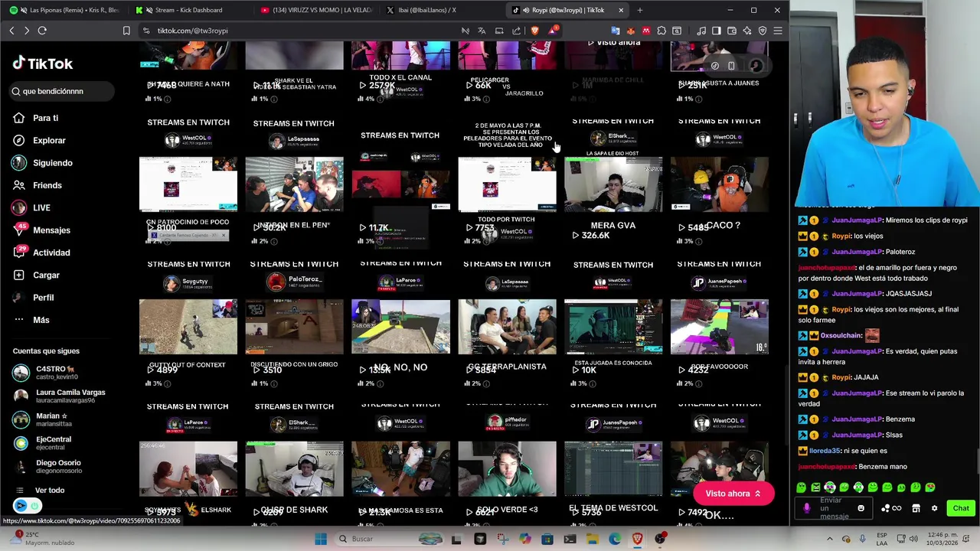This screenshot has height=551, width=980.
Task: Open a new browser tab
Action: [640, 10]
